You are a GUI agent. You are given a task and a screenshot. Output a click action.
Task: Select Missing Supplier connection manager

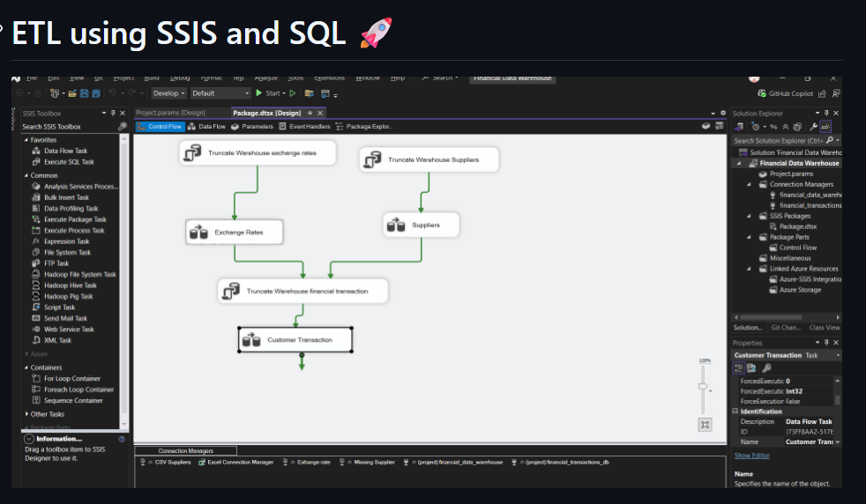pos(367,463)
